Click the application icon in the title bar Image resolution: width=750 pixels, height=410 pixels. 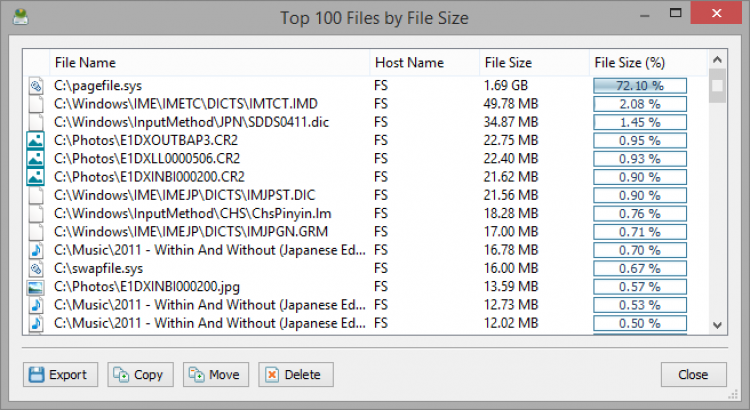(20, 17)
